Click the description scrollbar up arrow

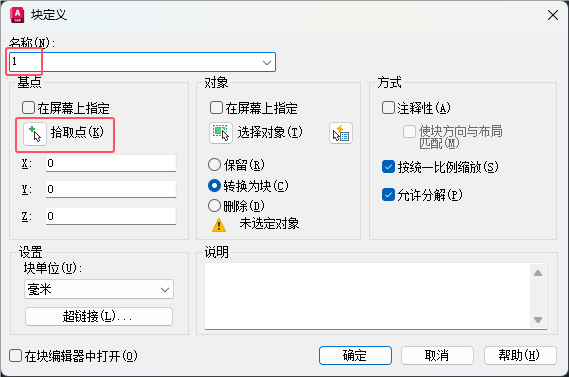[538, 273]
